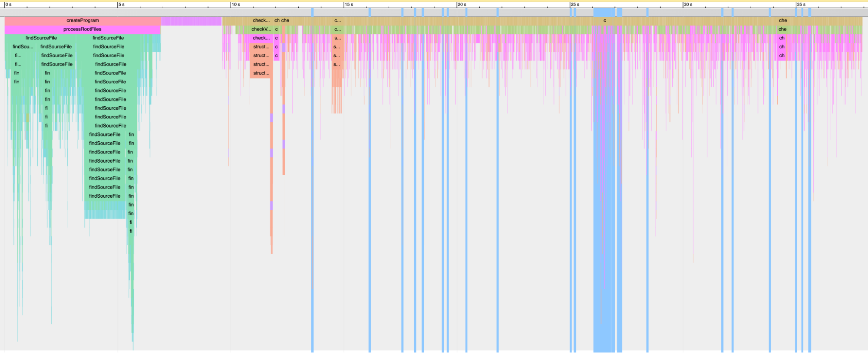Select the 20 s ruler mark
Screen dimensions: 868x356
pos(462,4)
